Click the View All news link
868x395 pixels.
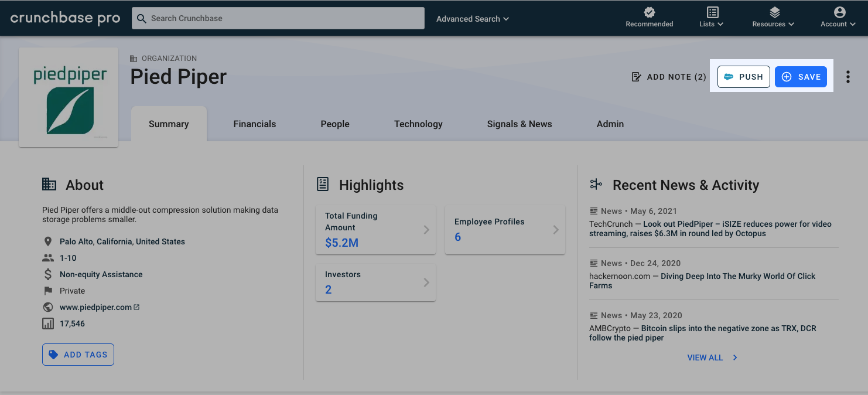(705, 357)
